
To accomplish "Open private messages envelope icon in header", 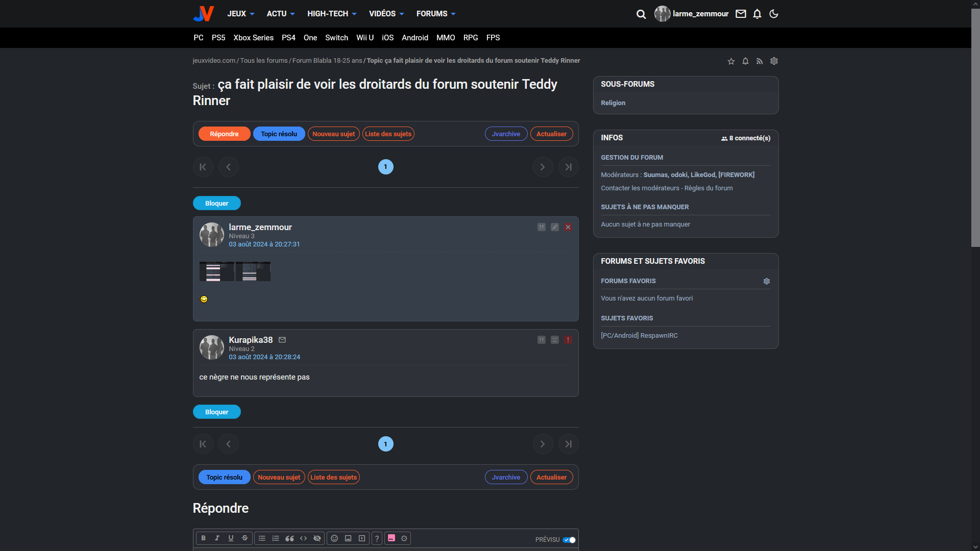I will tap(741, 14).
